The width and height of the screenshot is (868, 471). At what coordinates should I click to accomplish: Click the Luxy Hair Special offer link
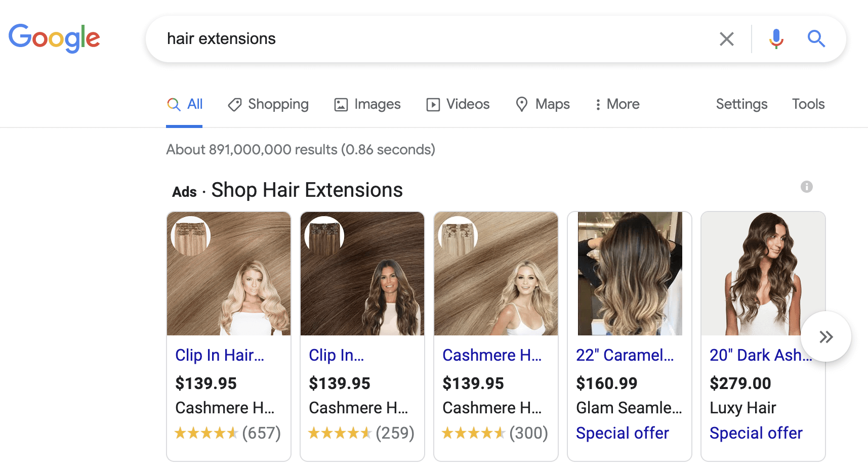point(756,433)
